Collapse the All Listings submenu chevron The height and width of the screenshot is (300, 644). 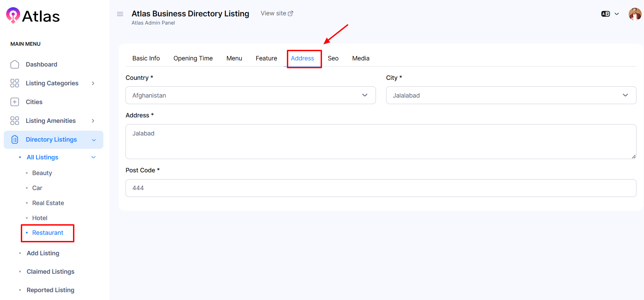click(x=93, y=157)
